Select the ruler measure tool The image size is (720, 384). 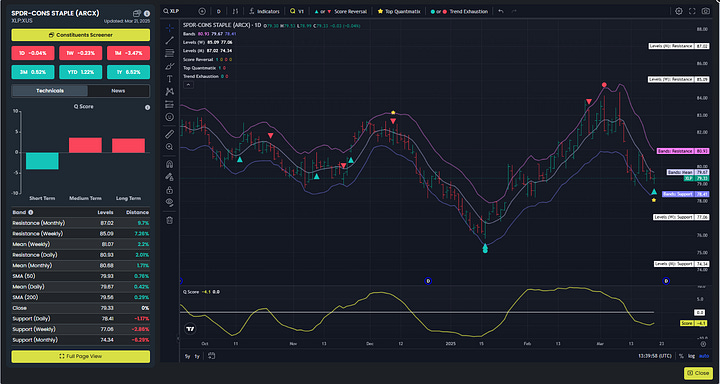click(x=169, y=134)
